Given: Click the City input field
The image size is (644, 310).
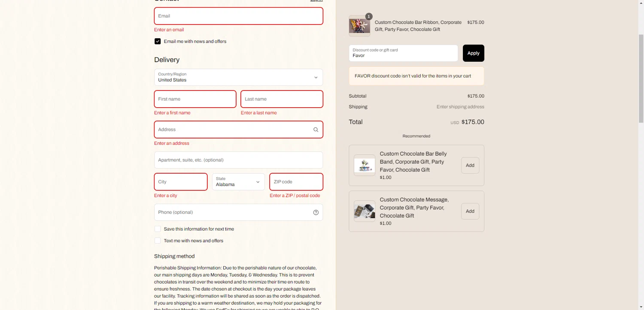Looking at the screenshot, I should point(181,182).
